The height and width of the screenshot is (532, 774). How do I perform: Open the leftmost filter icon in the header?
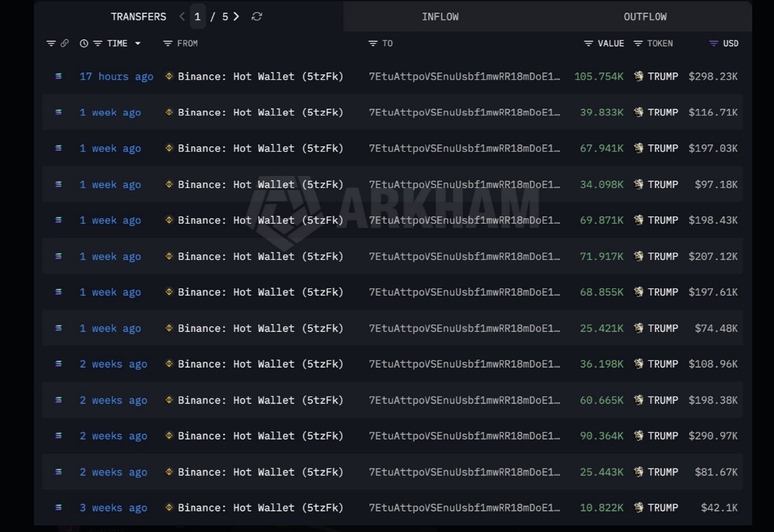[51, 43]
